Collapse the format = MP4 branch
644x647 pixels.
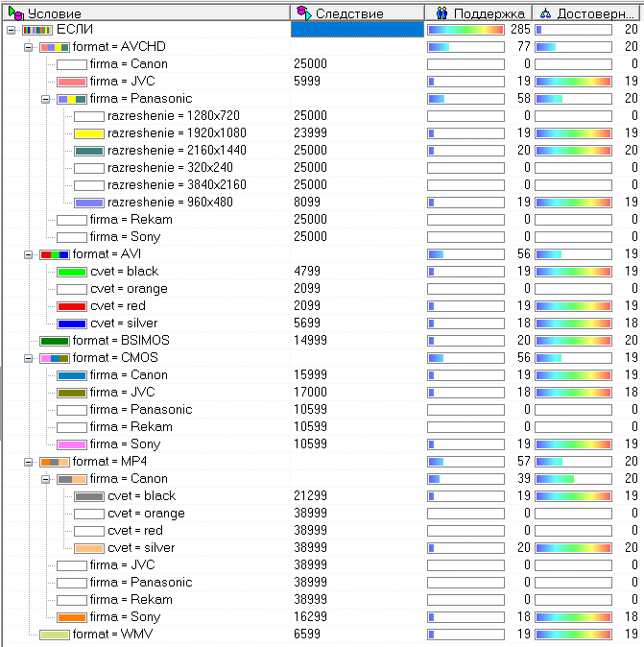click(28, 462)
